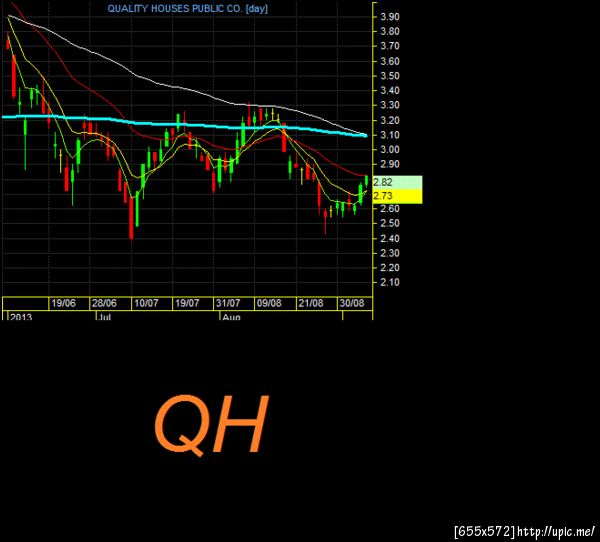Image resolution: width=600 pixels, height=542 pixels.
Task: Click the 2013 year label
Action: (21, 317)
